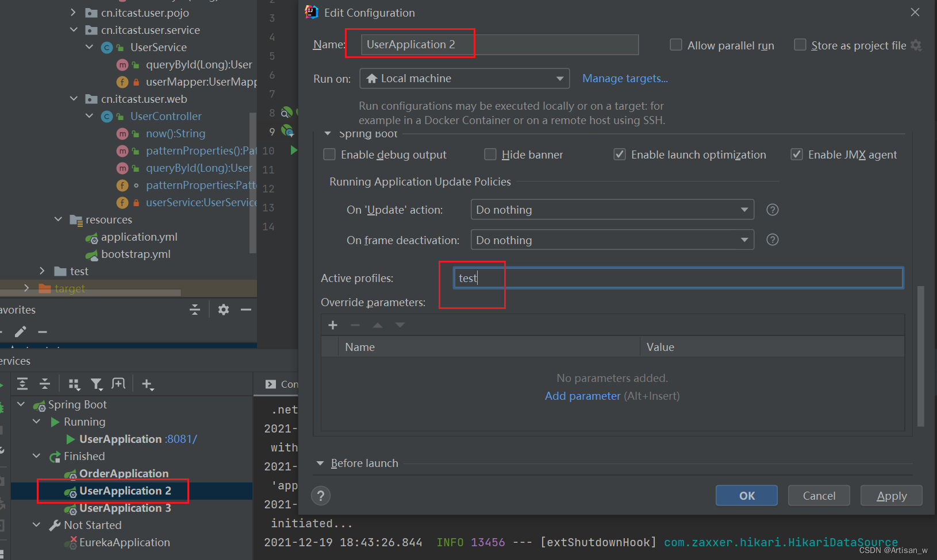Click Manage targets link
The image size is (937, 560).
click(625, 78)
